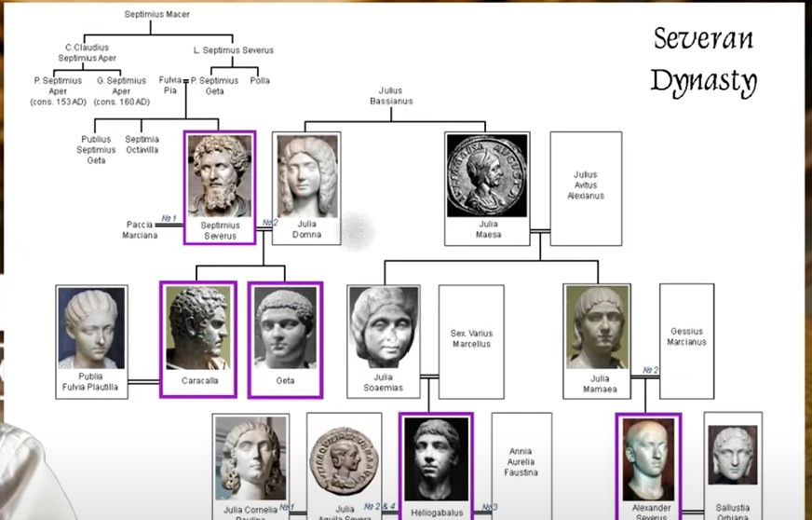The height and width of the screenshot is (520, 812).
Task: Click the Severan Dynasty title text
Action: pyautogui.click(x=703, y=60)
